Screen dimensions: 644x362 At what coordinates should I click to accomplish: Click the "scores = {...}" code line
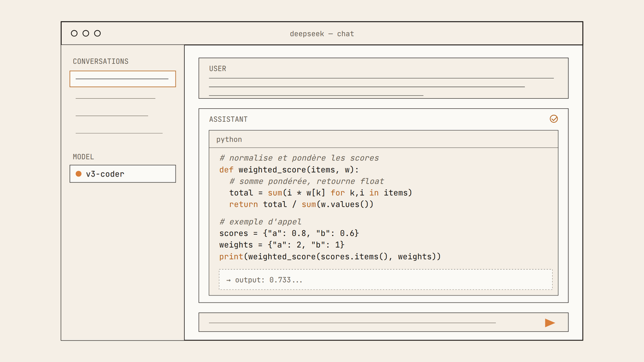coord(289,233)
